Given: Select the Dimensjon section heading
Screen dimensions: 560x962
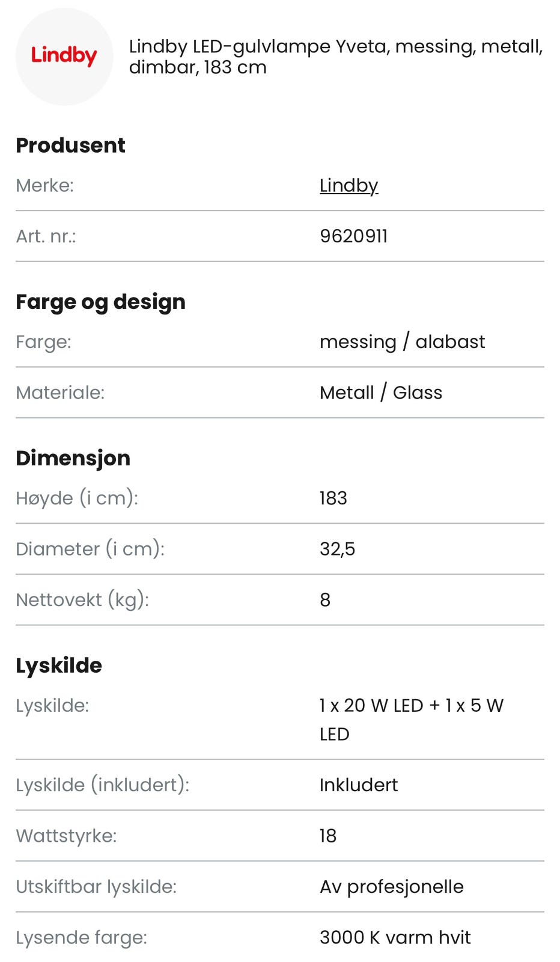Looking at the screenshot, I should pyautogui.click(x=73, y=458).
